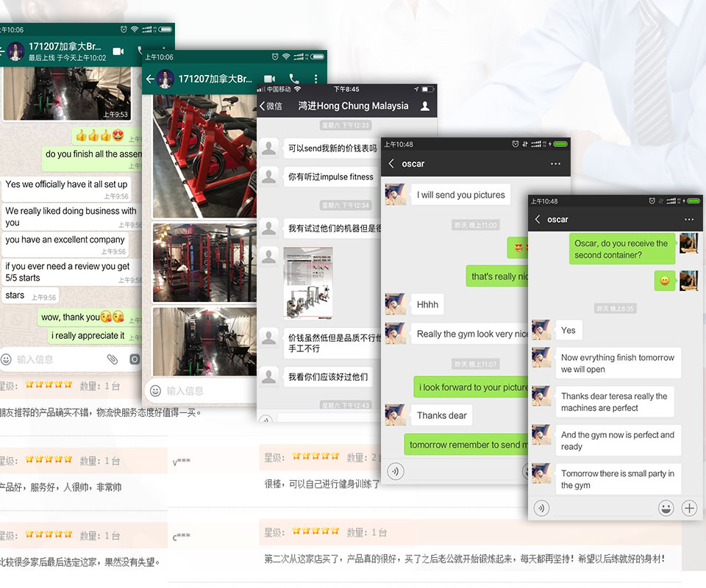
Task: Start video call in the chat with bike photos
Action: (269, 79)
